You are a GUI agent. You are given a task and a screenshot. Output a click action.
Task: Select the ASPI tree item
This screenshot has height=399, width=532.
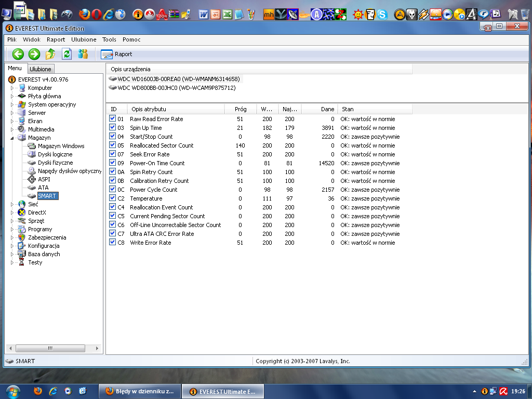[x=44, y=179]
